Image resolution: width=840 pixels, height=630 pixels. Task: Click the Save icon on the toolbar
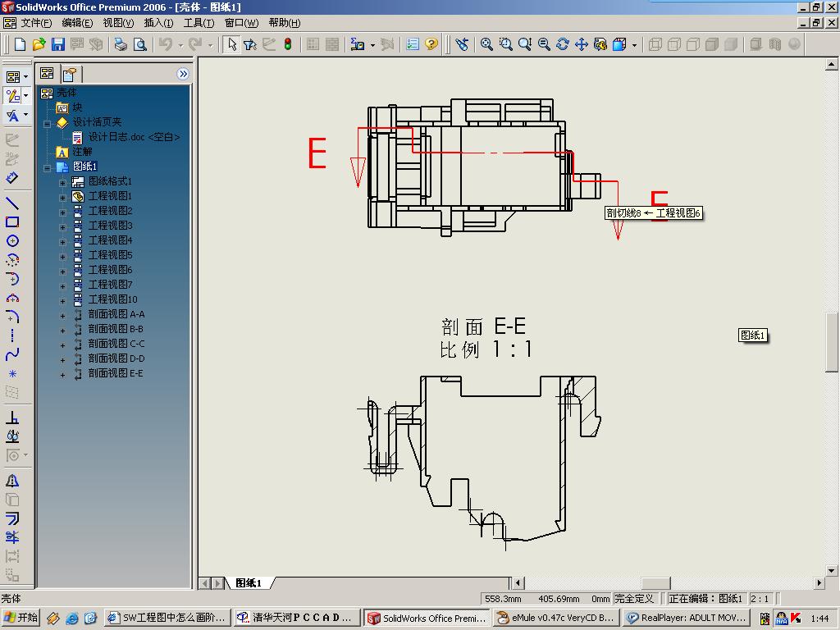click(57, 44)
